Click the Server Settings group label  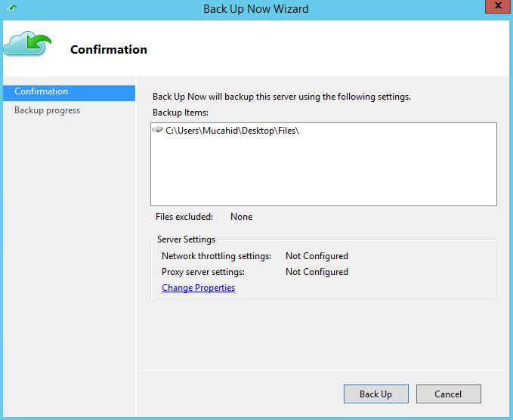186,239
